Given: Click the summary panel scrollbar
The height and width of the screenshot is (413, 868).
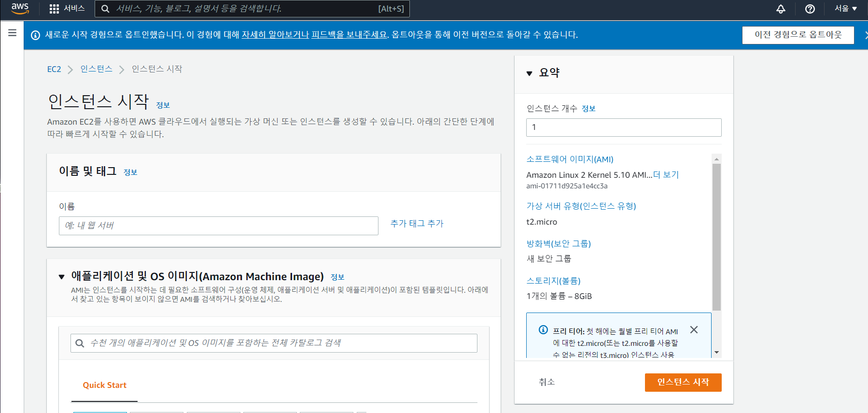Looking at the screenshot, I should (716, 237).
